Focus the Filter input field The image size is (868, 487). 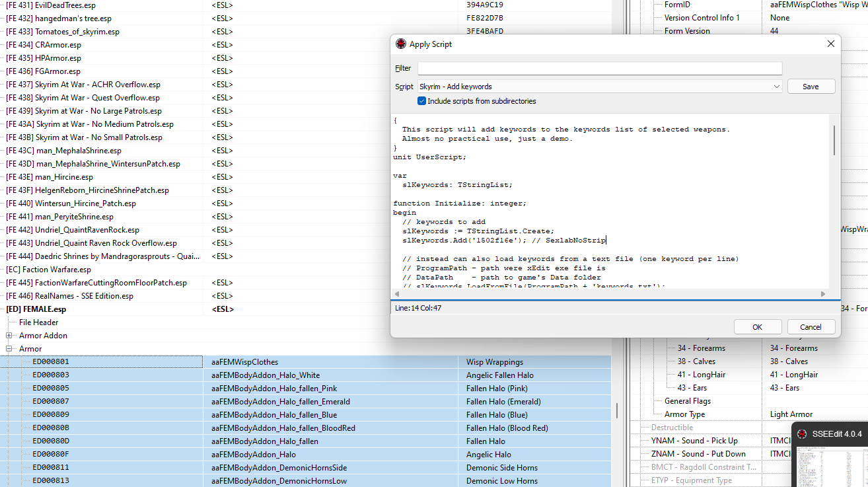point(600,68)
